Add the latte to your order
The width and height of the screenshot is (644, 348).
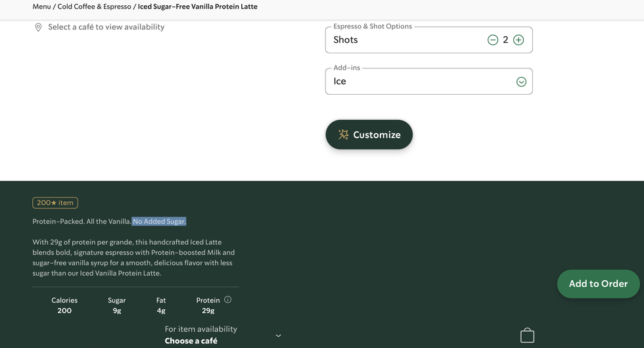598,284
